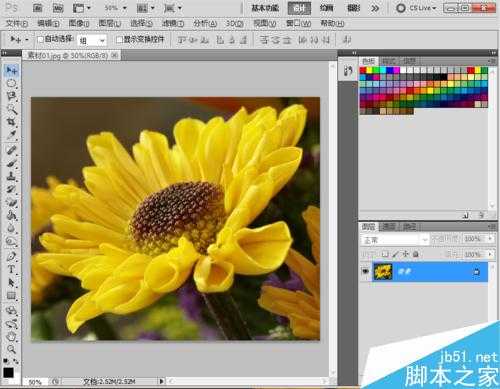This screenshot has width=500, height=389.
Task: Select the Type tool
Action: [12, 269]
